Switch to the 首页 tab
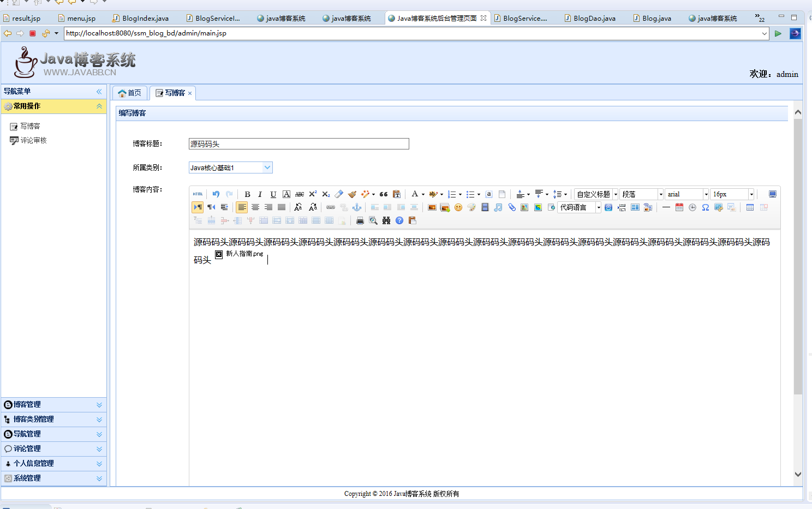Screen dimensions: 812x509 pos(130,93)
